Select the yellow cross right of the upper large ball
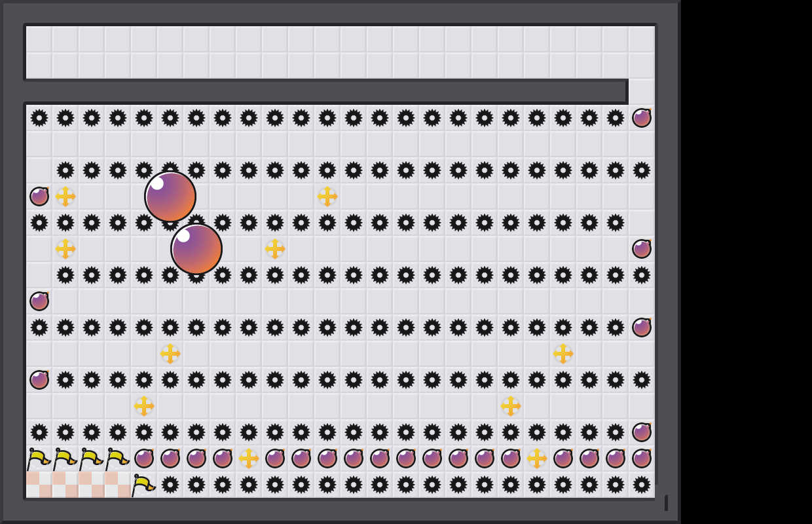812x524 pixels. pos(327,196)
